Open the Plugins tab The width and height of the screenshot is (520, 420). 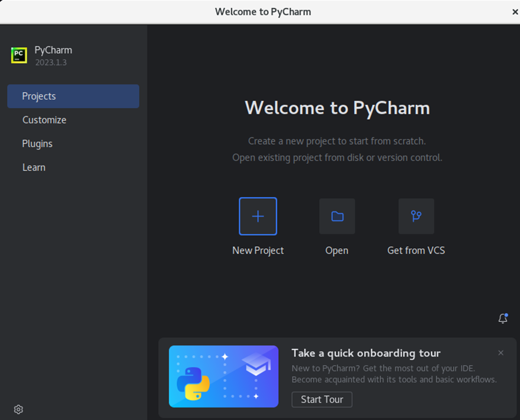tap(73, 144)
